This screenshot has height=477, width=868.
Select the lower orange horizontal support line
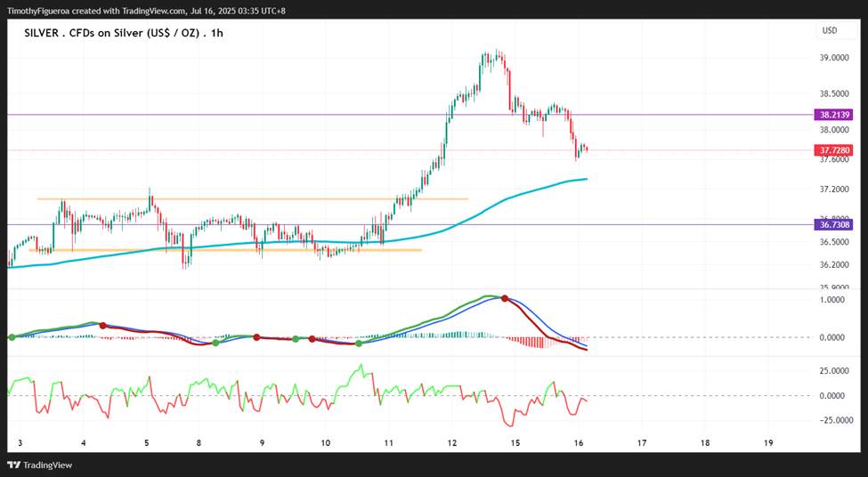[x=225, y=250]
